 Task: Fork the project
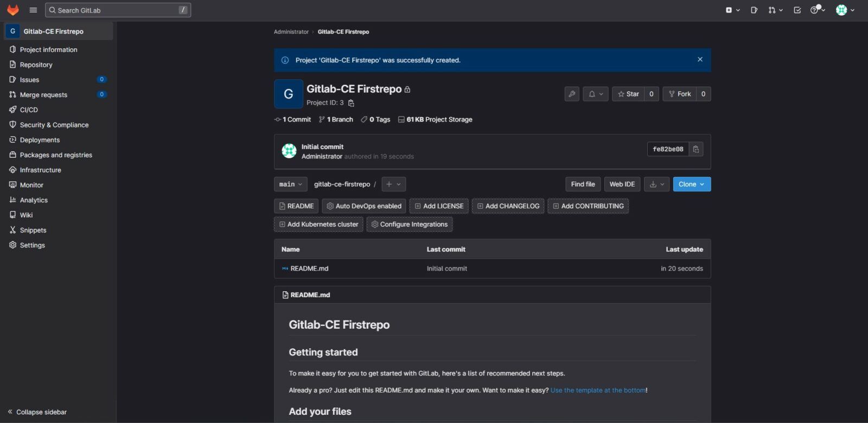click(680, 94)
